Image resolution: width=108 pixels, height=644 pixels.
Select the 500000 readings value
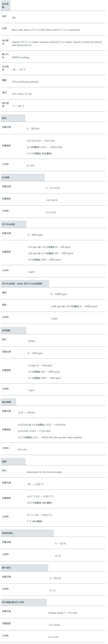21,57
